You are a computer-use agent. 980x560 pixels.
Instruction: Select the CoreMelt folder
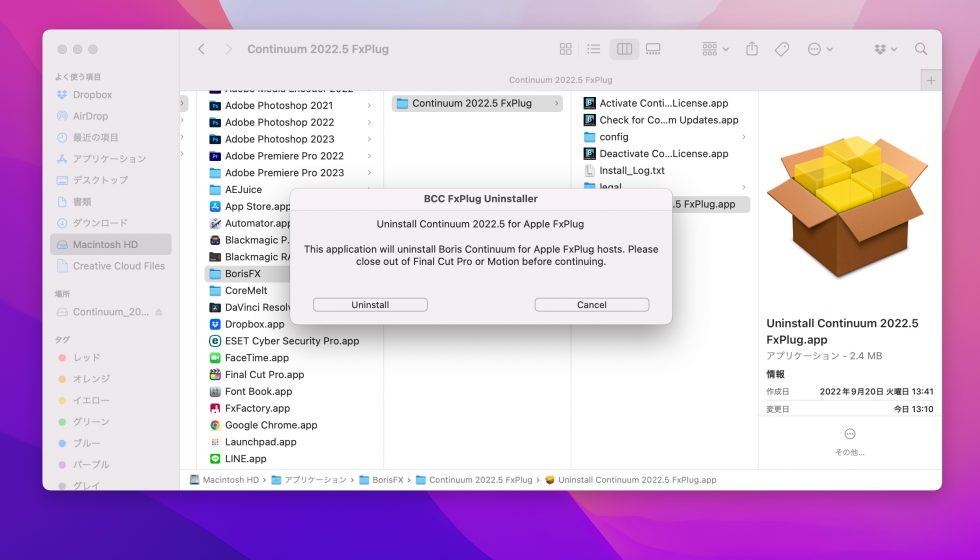[x=246, y=291]
